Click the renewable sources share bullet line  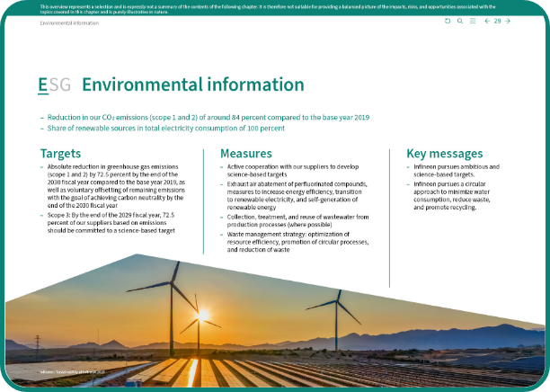[164, 129]
